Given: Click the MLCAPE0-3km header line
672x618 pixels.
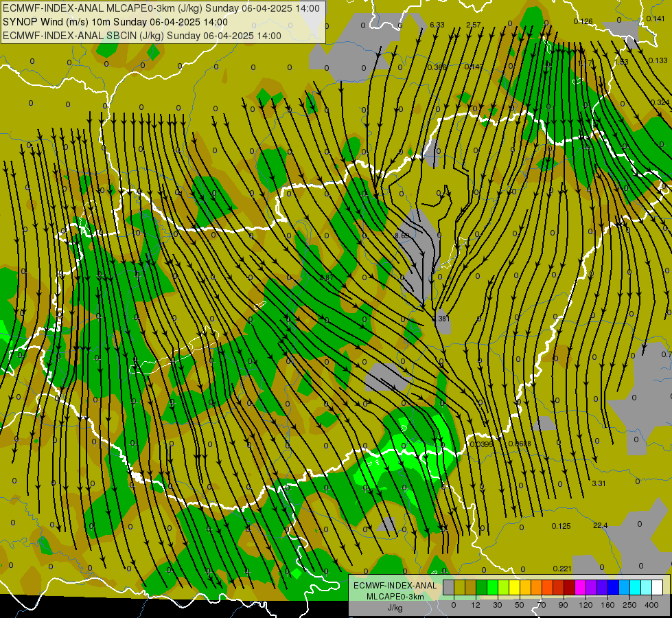Looking at the screenshot, I should coord(161,8).
